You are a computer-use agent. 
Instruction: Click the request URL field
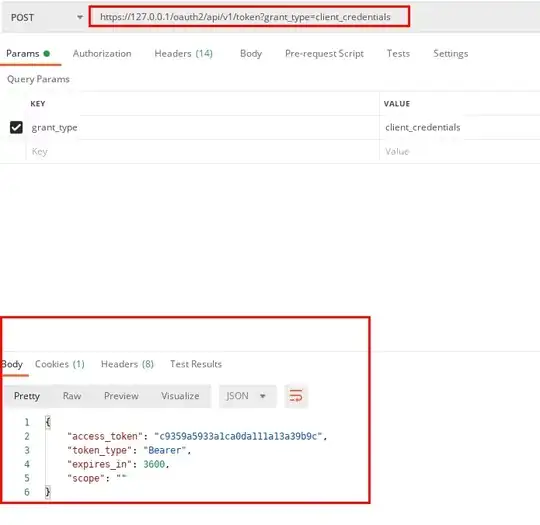click(249, 17)
